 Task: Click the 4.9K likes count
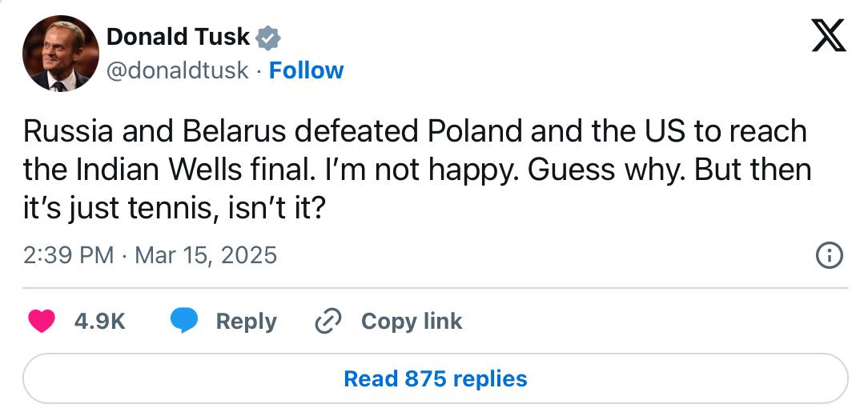click(x=99, y=321)
